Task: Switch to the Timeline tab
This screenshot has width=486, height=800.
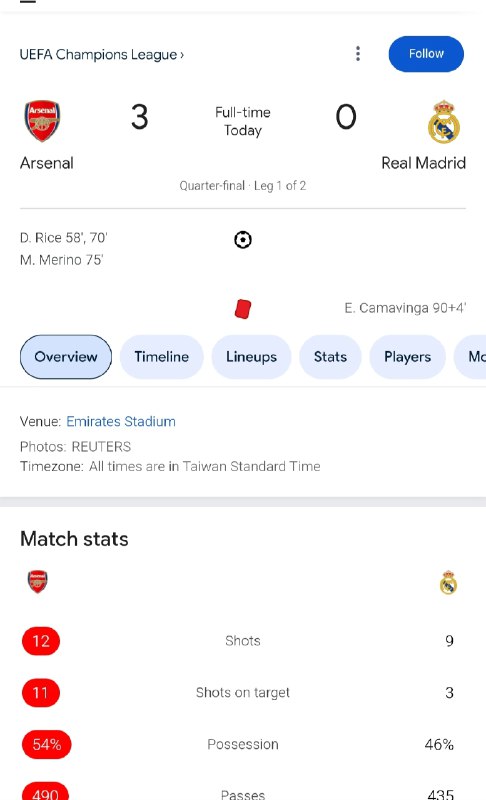Action: click(162, 357)
